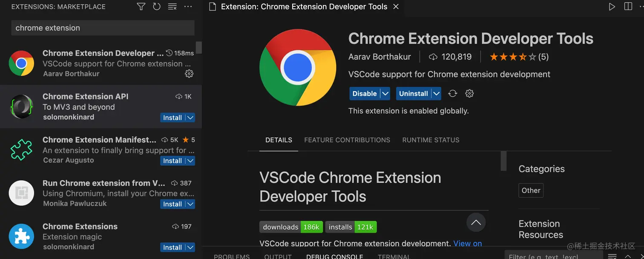Open Manage gear for installed Chrome Extension Developer Tools in list
Image resolution: width=644 pixels, height=259 pixels.
click(189, 74)
